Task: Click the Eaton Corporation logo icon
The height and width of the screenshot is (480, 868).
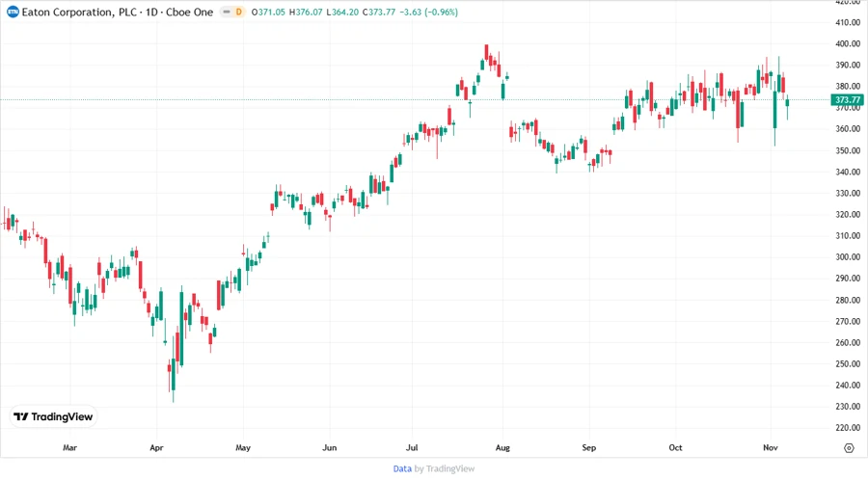Action: click(x=13, y=13)
